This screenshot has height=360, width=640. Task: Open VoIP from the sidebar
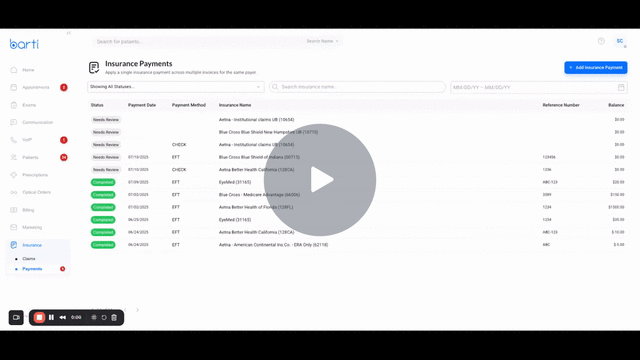click(27, 140)
